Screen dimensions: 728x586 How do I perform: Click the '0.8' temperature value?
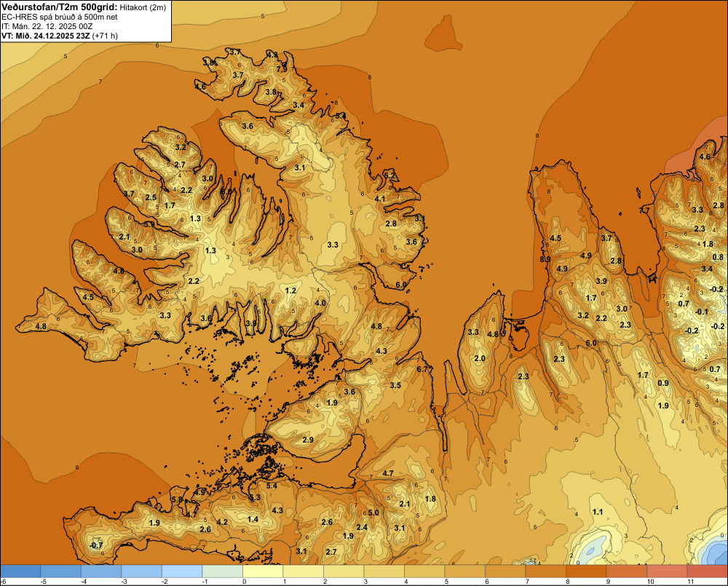pyautogui.click(x=717, y=257)
